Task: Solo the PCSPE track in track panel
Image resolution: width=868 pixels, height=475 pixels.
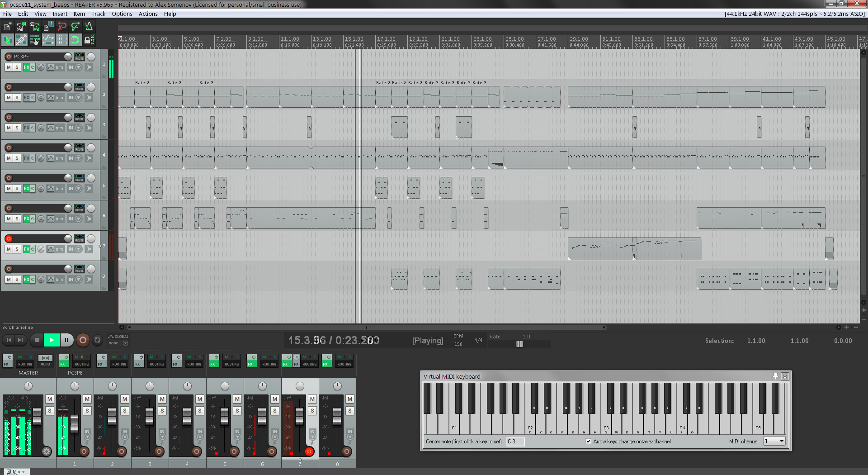Action: (17, 67)
